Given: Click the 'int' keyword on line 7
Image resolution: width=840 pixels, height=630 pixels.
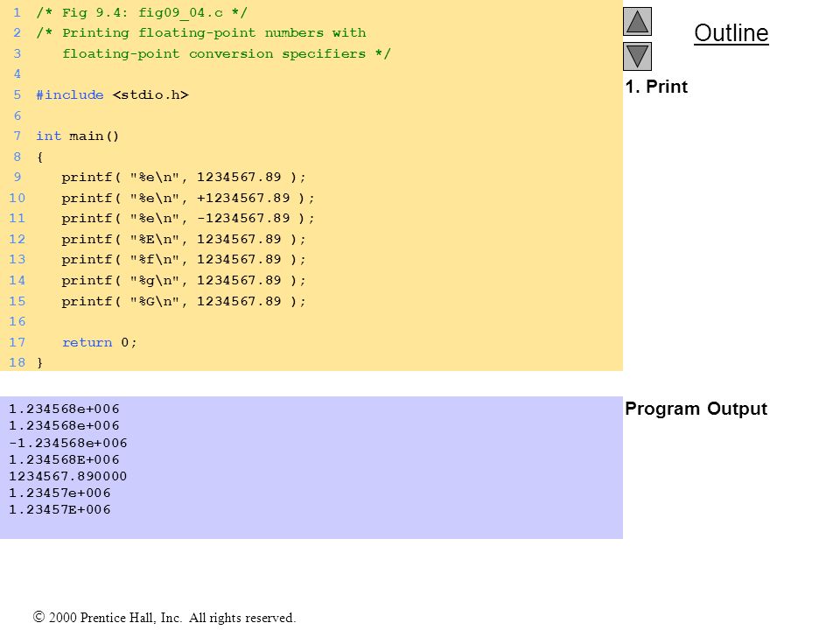Looking at the screenshot, I should pos(49,136).
